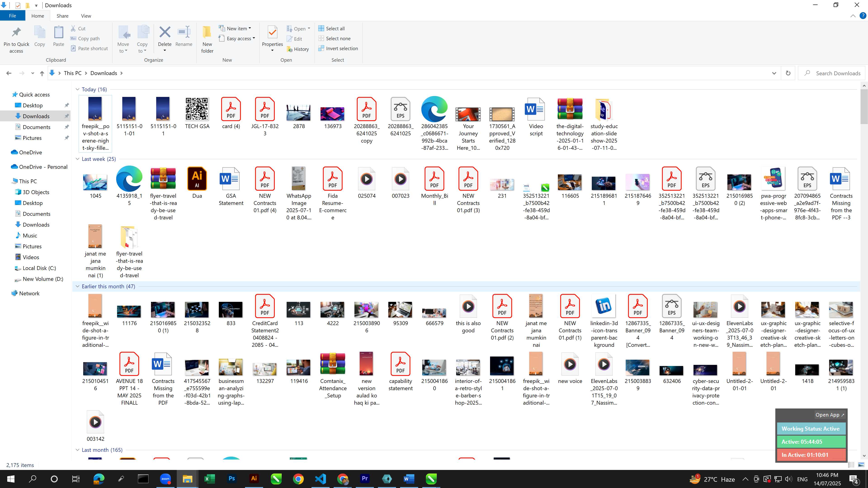Image resolution: width=868 pixels, height=488 pixels.
Task: Click the Properties ribbon icon
Action: pos(272,36)
